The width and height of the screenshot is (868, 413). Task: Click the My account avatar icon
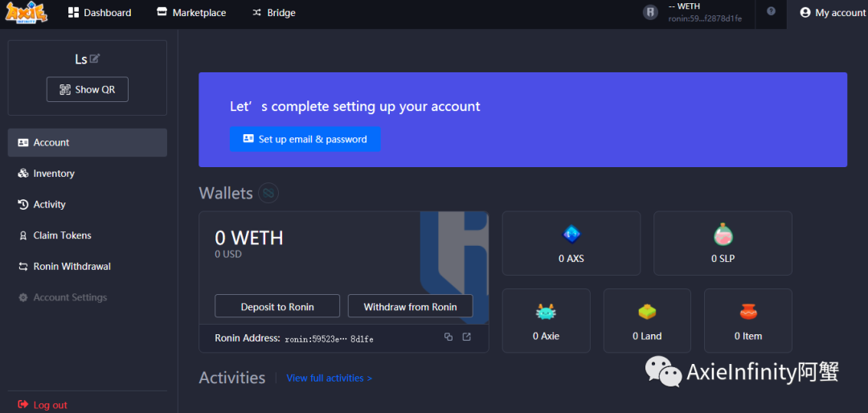[805, 12]
